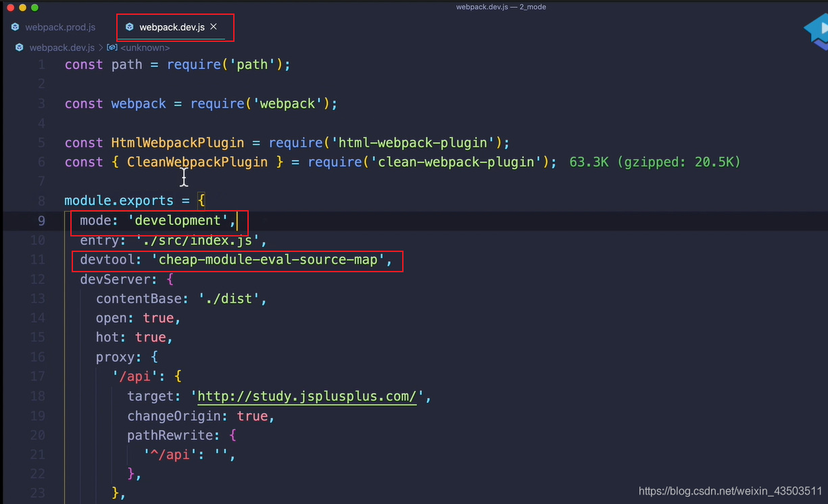828x504 pixels.
Task: Click the module.exports text
Action: 118,201
